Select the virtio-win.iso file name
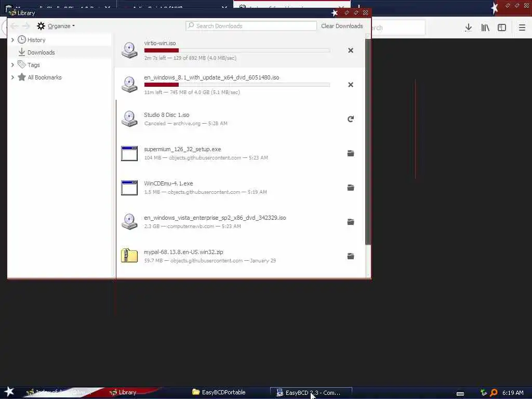This screenshot has width=532, height=399. coord(160,44)
